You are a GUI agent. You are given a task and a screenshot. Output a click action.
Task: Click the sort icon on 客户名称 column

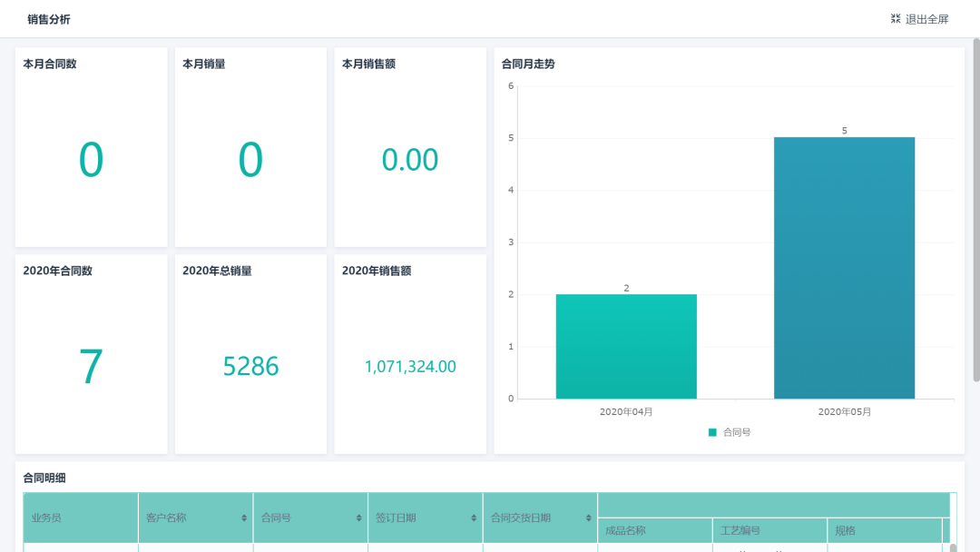(245, 517)
